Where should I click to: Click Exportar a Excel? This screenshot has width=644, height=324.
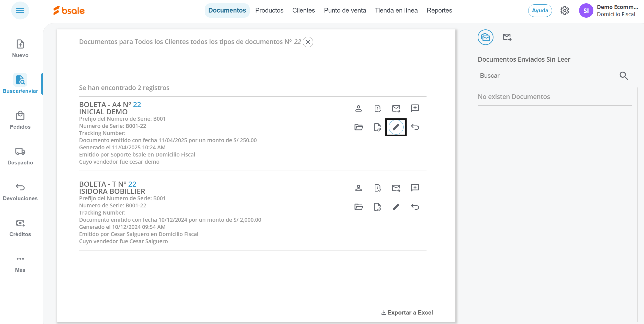(407, 312)
